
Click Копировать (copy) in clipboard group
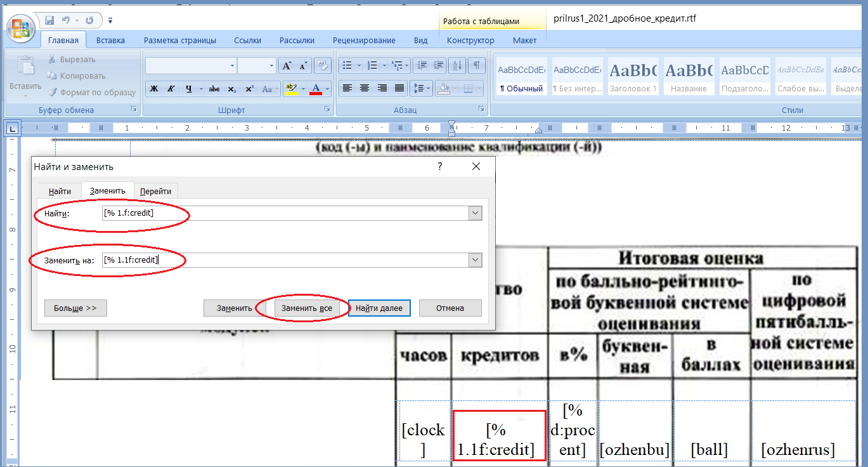pyautogui.click(x=77, y=76)
